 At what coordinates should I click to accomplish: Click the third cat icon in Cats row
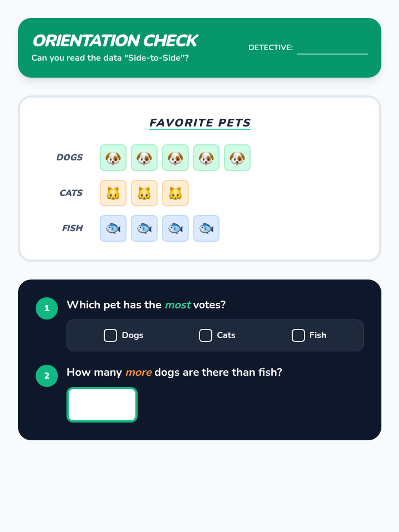click(175, 193)
